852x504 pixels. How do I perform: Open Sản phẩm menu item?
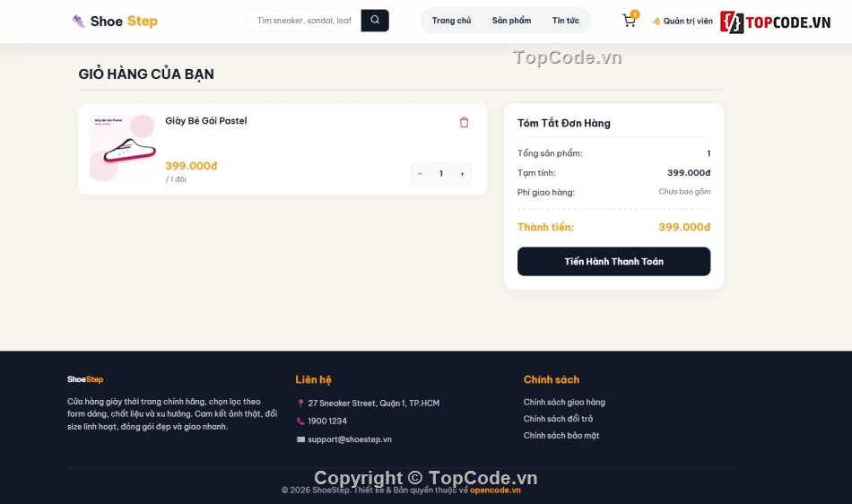click(511, 21)
